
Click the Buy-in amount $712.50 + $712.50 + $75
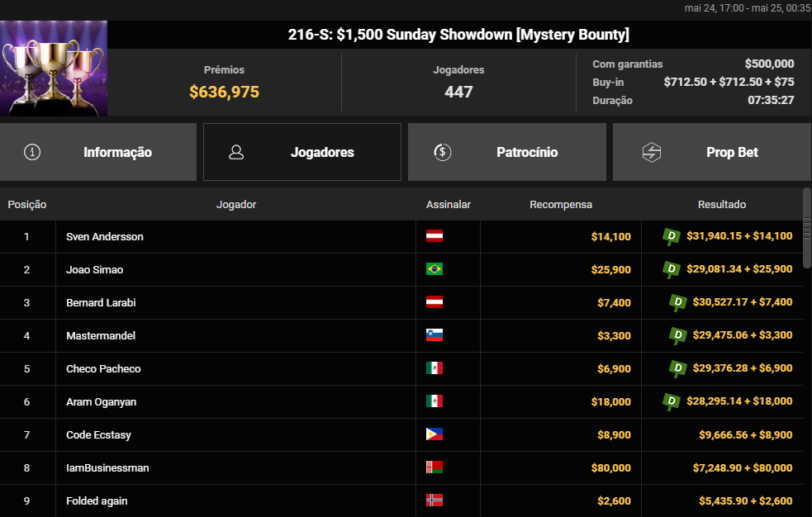pyautogui.click(x=729, y=82)
